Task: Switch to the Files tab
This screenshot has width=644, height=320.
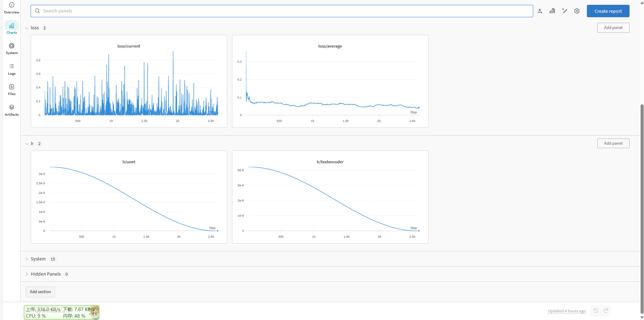Action: [x=12, y=90]
